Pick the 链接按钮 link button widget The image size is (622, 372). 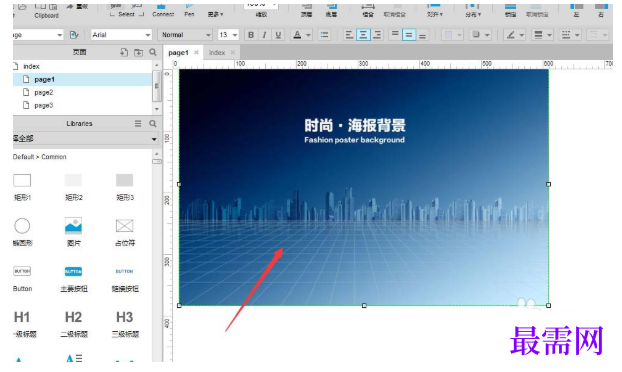tap(125, 279)
